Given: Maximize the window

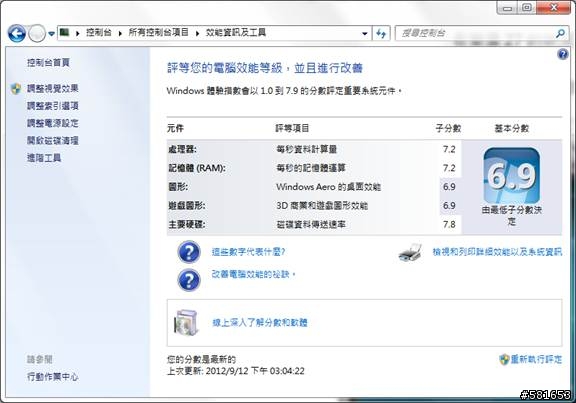Looking at the screenshot, I should [527, 8].
